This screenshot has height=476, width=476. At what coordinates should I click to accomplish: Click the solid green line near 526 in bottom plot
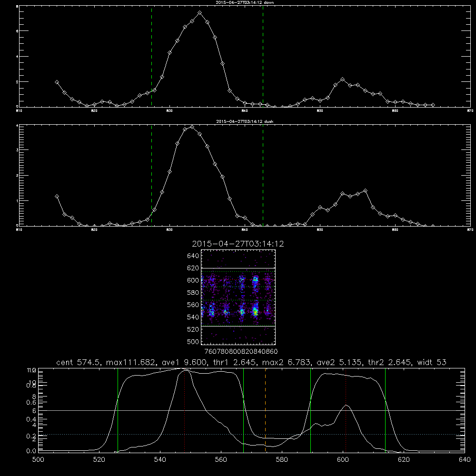(118, 410)
